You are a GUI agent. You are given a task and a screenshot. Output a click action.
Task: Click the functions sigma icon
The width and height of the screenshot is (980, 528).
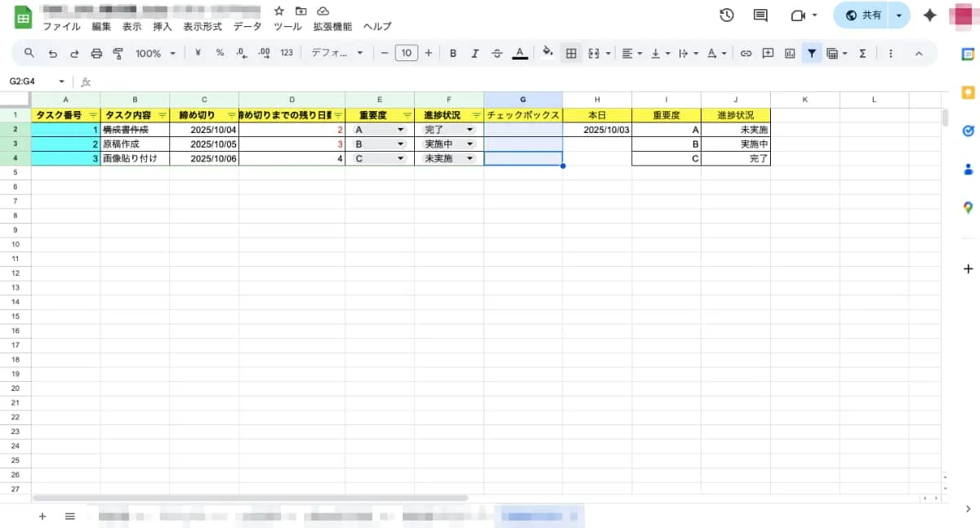(x=862, y=53)
